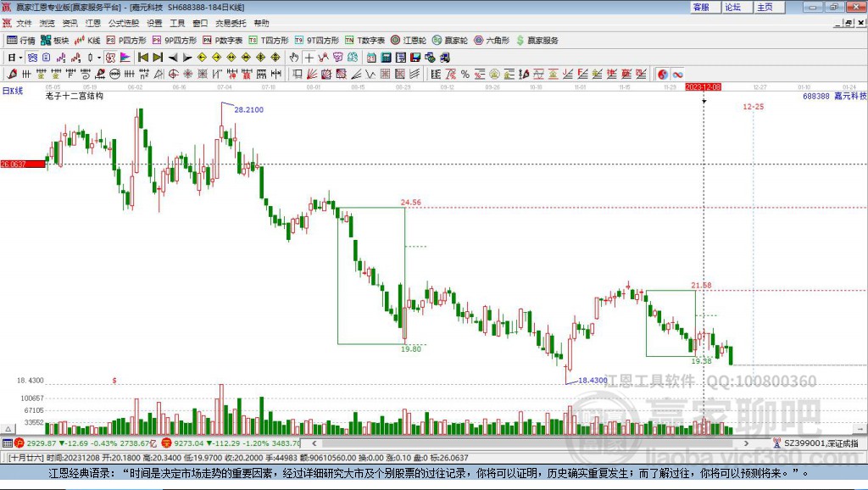868x490 pixels.
Task: Click the small triangle panel expander button
Action: tap(8, 429)
